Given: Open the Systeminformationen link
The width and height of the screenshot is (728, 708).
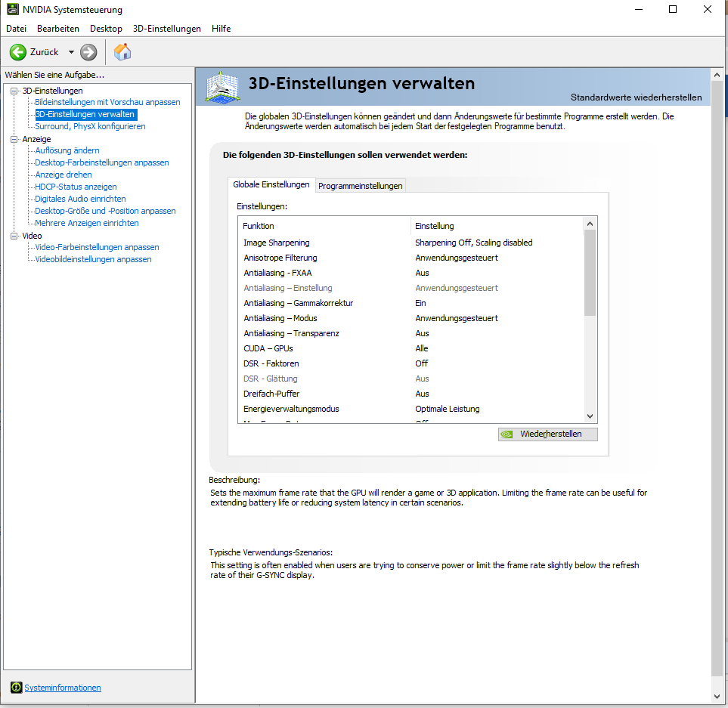Looking at the screenshot, I should point(63,688).
